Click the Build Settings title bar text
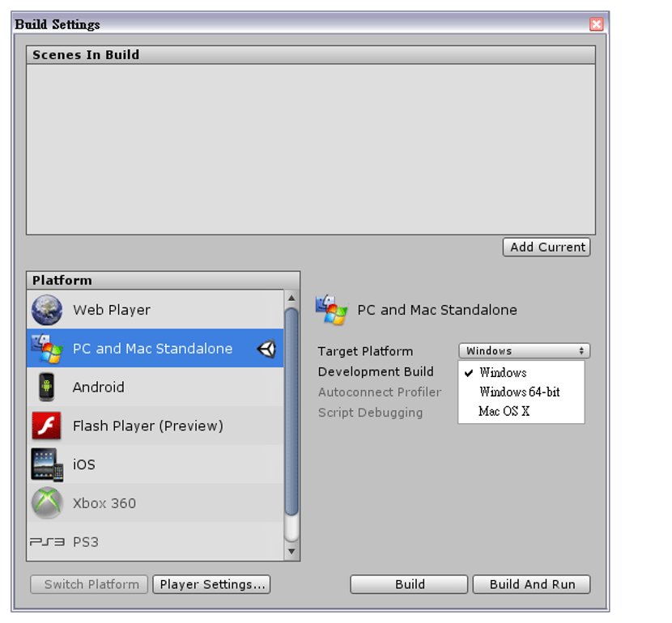Screen dimensions: 672x623 (x=57, y=24)
